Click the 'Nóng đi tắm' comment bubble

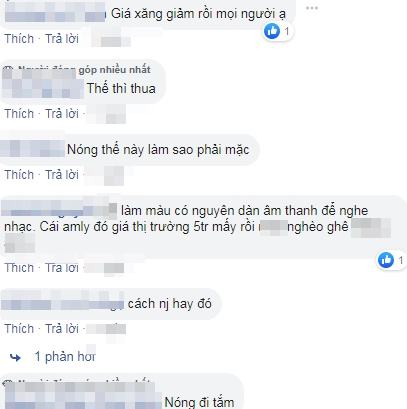tap(121, 393)
